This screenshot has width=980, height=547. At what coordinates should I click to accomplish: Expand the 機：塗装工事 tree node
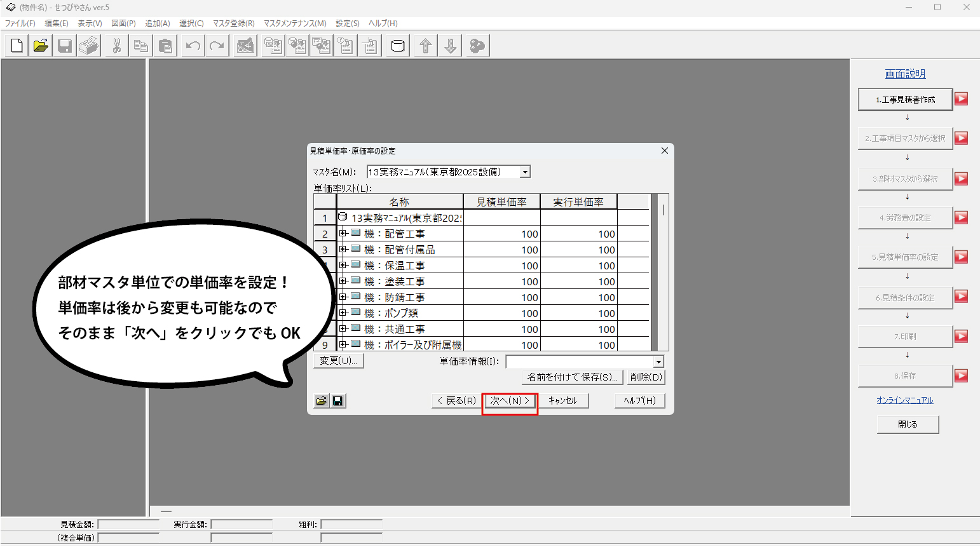[x=343, y=281]
